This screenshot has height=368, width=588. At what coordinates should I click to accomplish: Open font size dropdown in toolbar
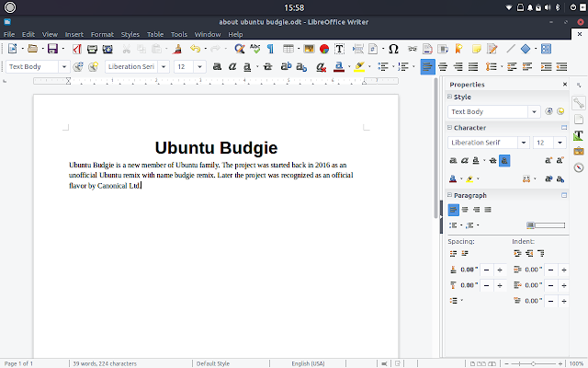200,67
